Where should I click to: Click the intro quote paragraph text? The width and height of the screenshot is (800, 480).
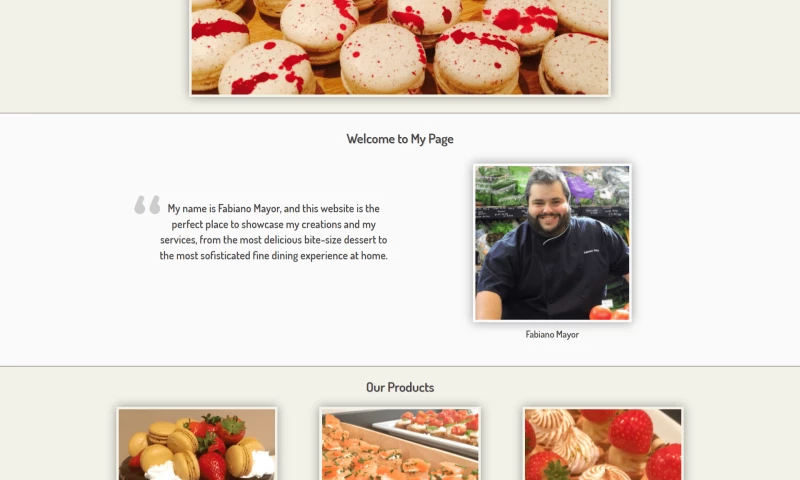click(x=273, y=232)
